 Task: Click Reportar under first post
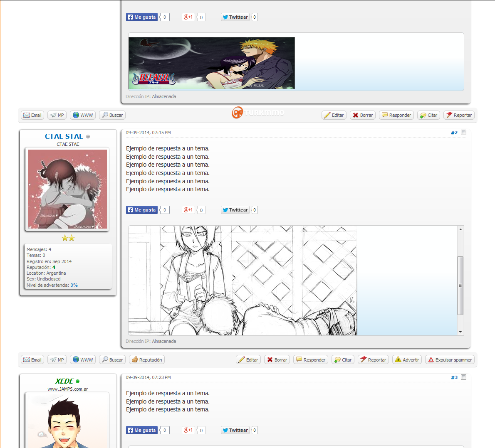pos(459,115)
